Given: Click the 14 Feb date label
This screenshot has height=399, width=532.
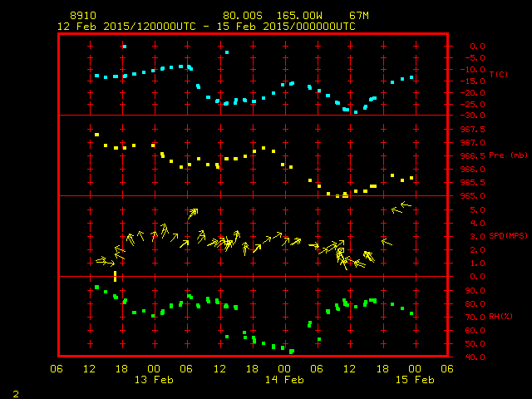Looking at the screenshot, I should (x=284, y=380).
